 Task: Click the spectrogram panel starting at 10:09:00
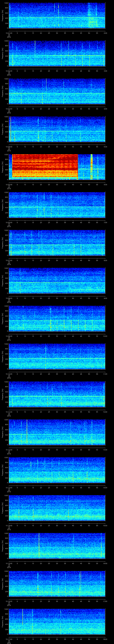pos(57,318)
